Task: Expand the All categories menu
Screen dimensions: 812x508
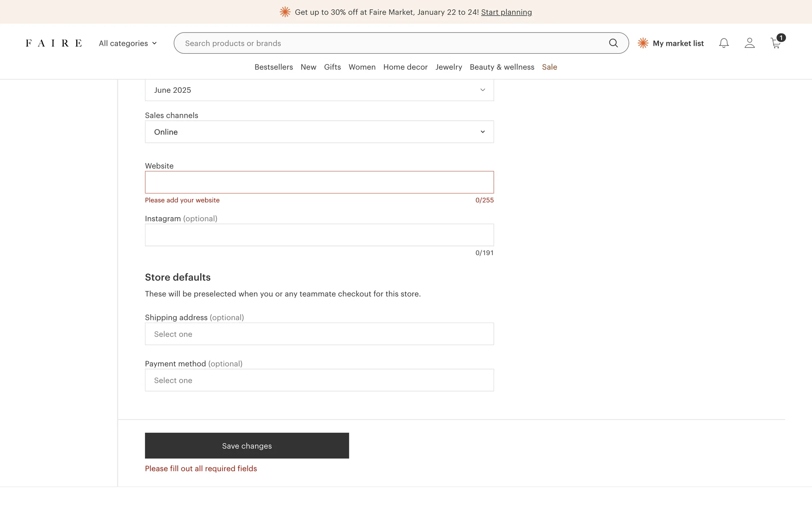Action: point(128,43)
